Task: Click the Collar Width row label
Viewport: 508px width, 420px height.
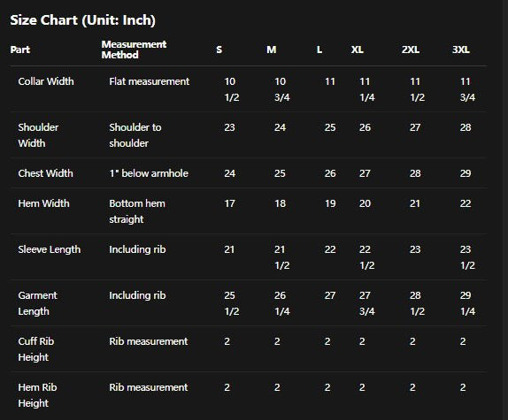Action: pos(46,81)
